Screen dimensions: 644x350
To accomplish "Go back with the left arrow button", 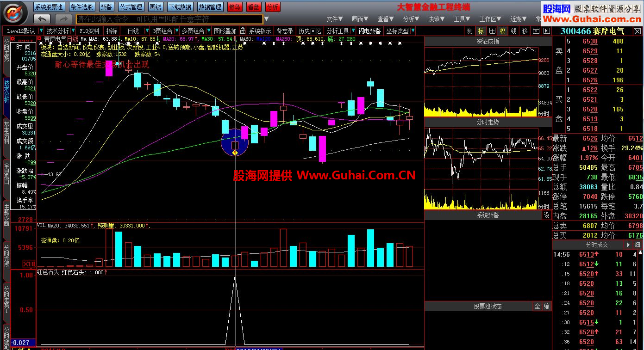I will click(42, 19).
